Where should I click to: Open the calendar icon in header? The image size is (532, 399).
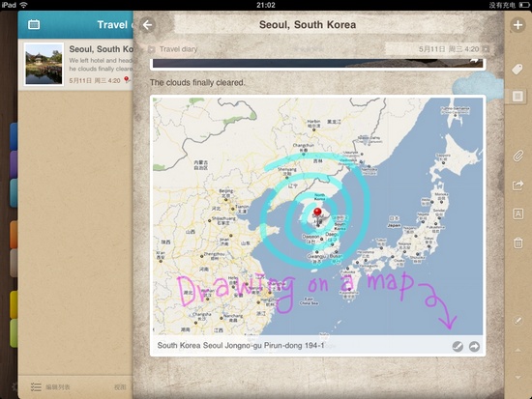pyautogui.click(x=34, y=24)
